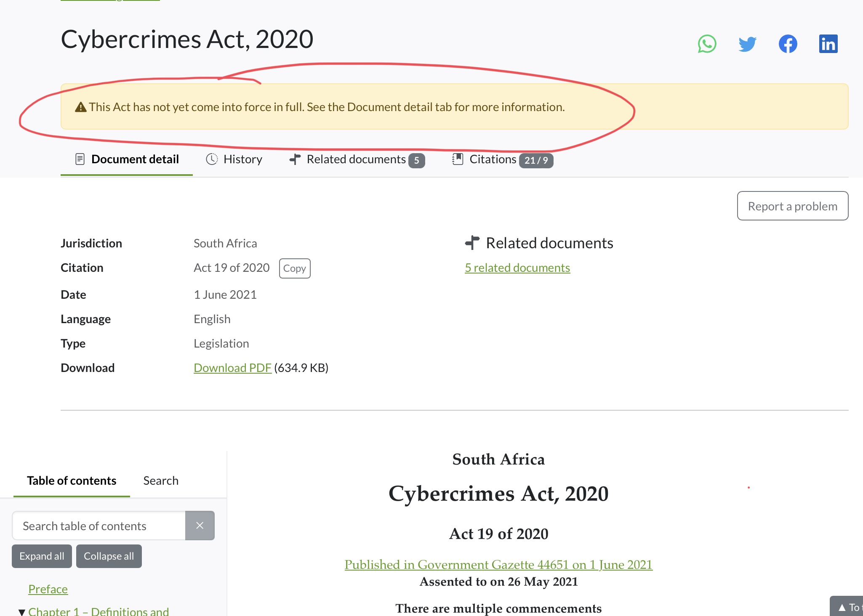The image size is (863, 616).
Task: Open the 5 related documents link
Action: [x=517, y=268]
